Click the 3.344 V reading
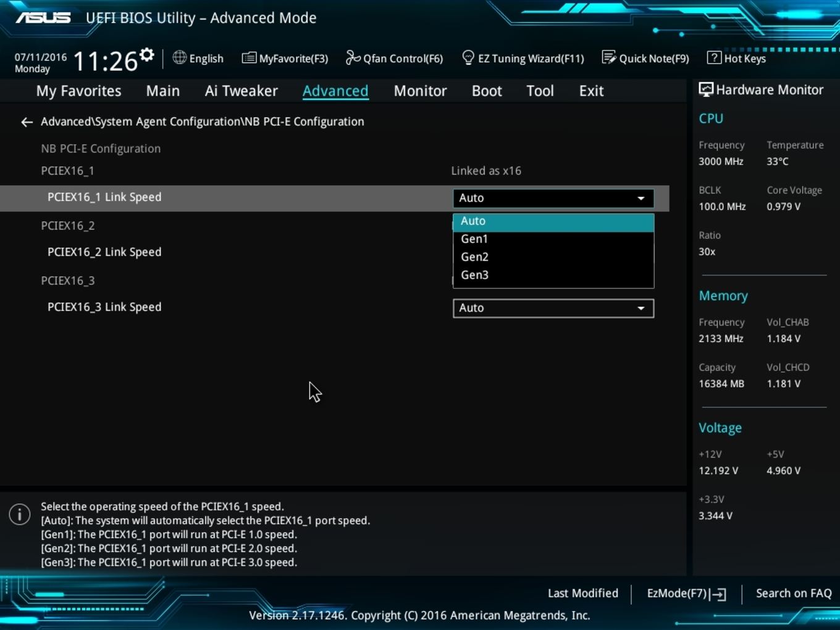The height and width of the screenshot is (630, 840). tap(715, 516)
